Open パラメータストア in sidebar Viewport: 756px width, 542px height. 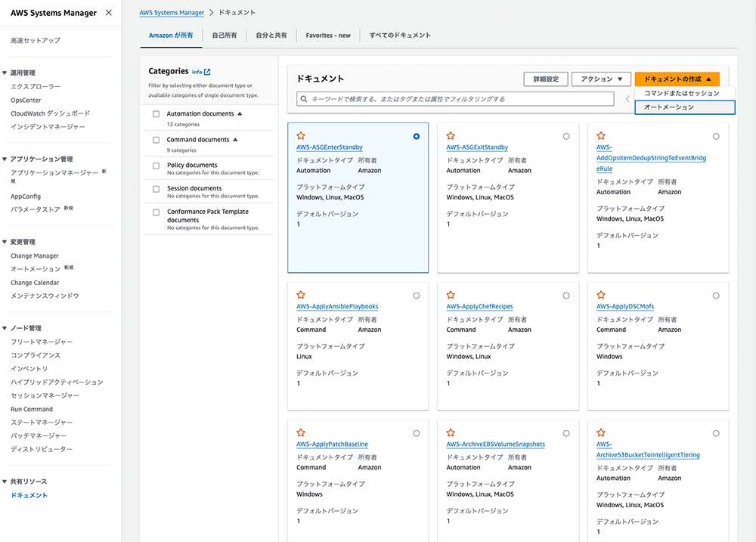pos(36,209)
